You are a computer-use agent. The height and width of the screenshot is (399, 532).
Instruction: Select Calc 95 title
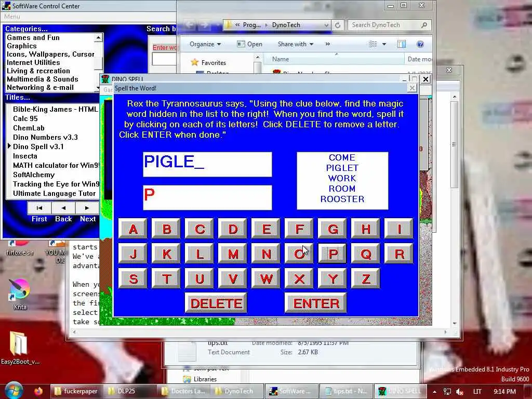pos(25,119)
